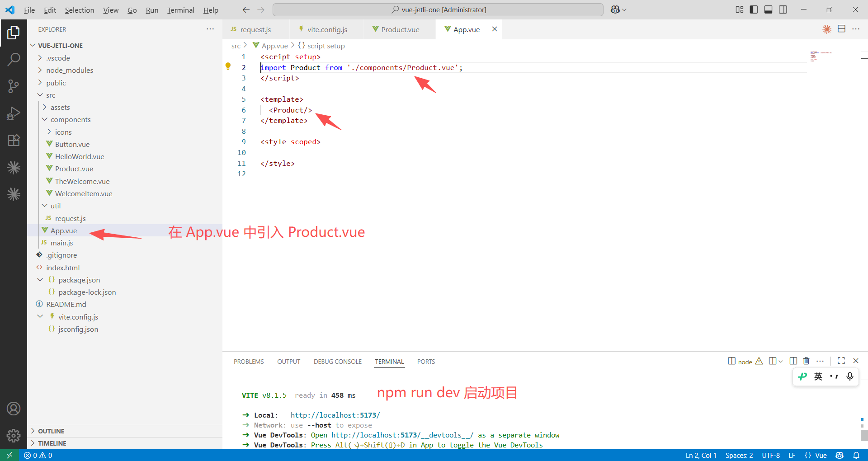This screenshot has height=461, width=868.
Task: Change indentation via Spaces: 2
Action: click(739, 455)
